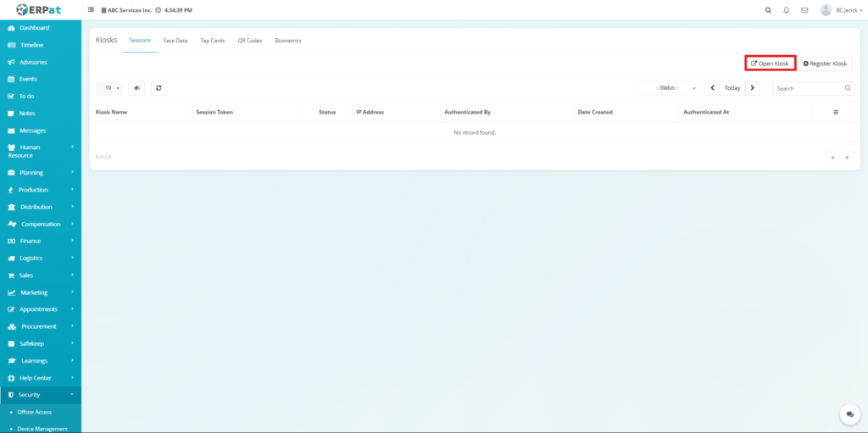Click the Register Kiosk button
This screenshot has width=868, height=433.
pos(825,64)
